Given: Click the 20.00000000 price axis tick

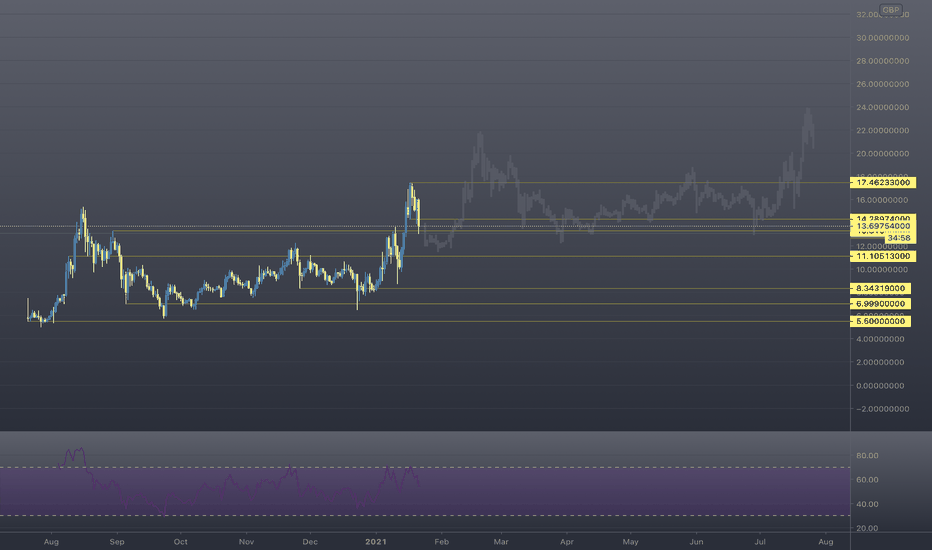Looking at the screenshot, I should (883, 153).
